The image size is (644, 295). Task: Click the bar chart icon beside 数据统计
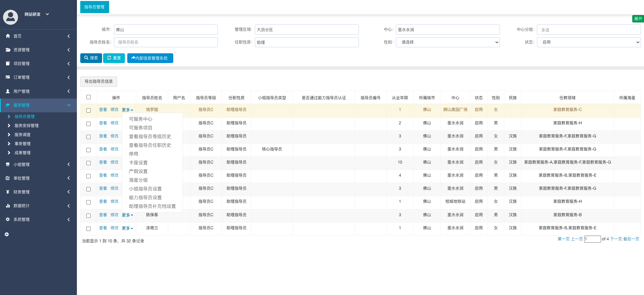coord(8,205)
